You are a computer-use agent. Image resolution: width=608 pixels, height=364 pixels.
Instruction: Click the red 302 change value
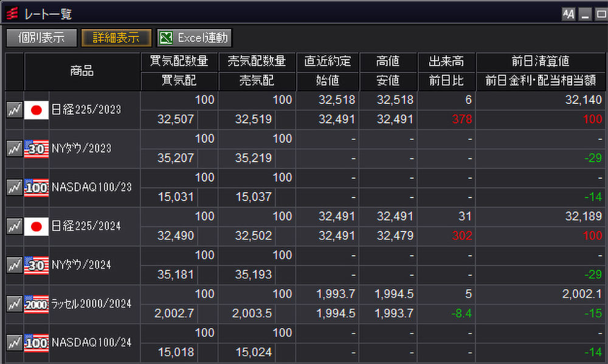(x=462, y=236)
